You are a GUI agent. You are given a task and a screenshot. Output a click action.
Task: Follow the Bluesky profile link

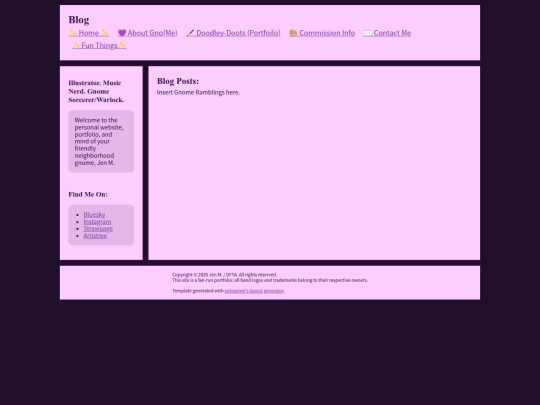94,215
